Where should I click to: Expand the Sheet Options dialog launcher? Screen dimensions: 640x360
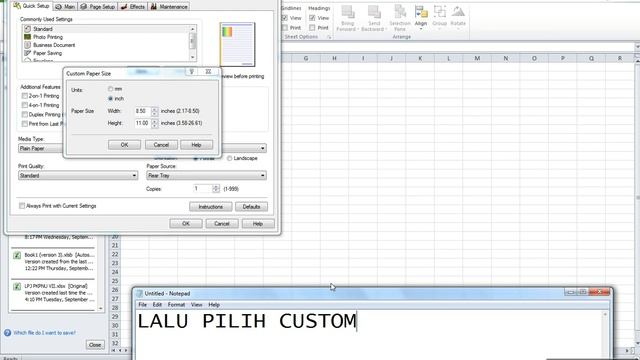coord(329,37)
